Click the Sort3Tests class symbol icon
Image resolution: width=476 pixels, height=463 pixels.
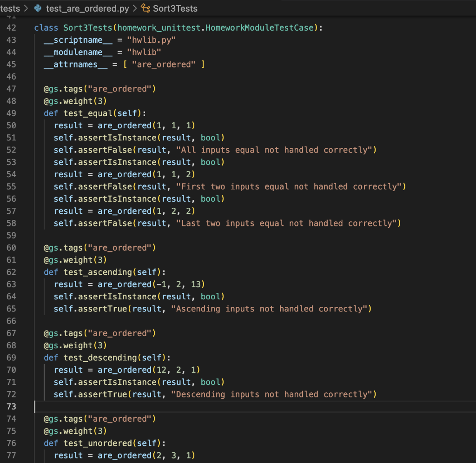[x=145, y=8]
